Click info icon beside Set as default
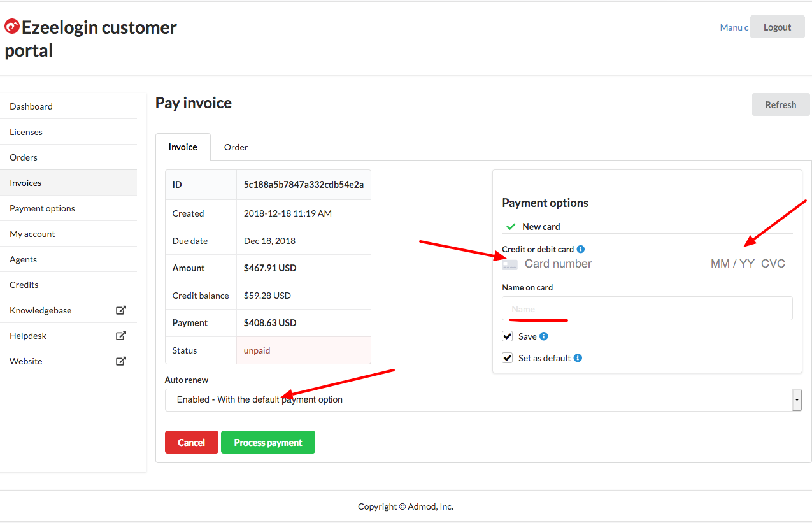 click(x=578, y=358)
